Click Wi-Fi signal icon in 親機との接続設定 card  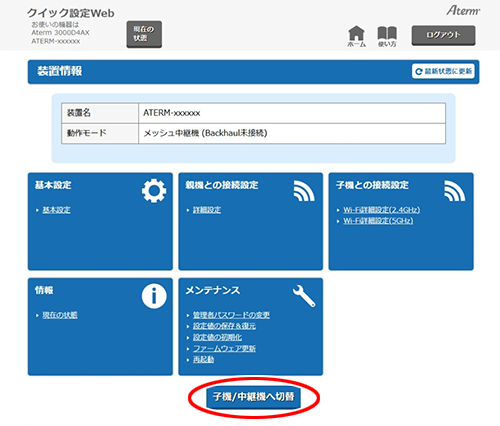point(304,191)
